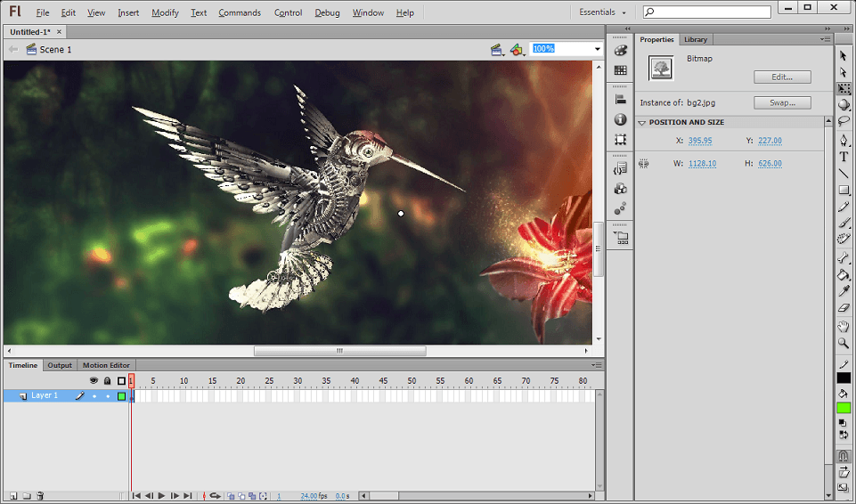This screenshot has width=856, height=504.
Task: Click the green fill color swatch
Action: tap(844, 408)
